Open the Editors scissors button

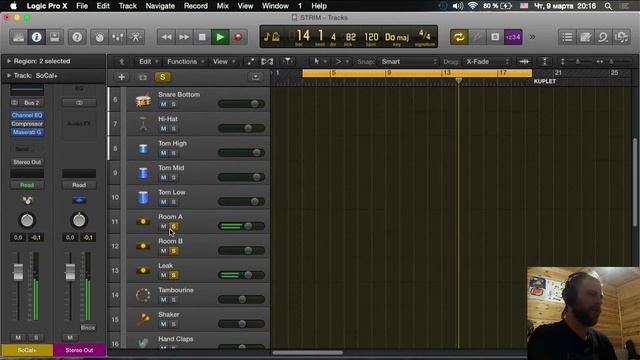pos(136,37)
